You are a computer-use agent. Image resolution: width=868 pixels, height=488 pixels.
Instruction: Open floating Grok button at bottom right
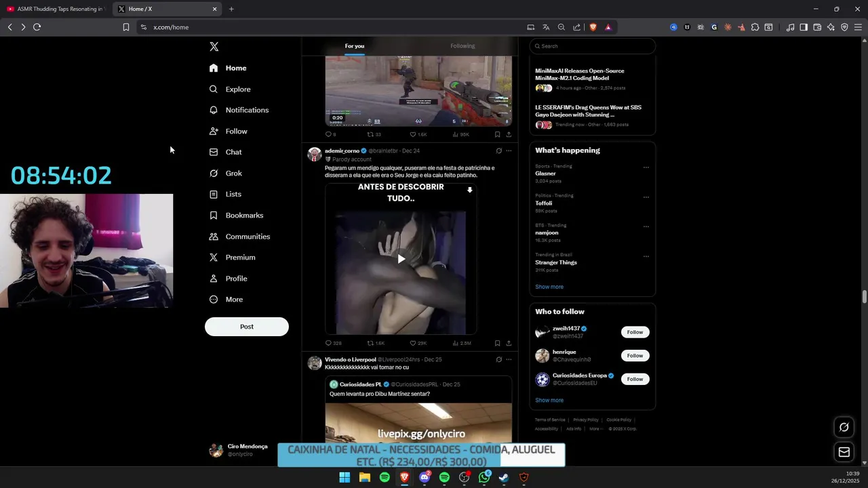(844, 427)
